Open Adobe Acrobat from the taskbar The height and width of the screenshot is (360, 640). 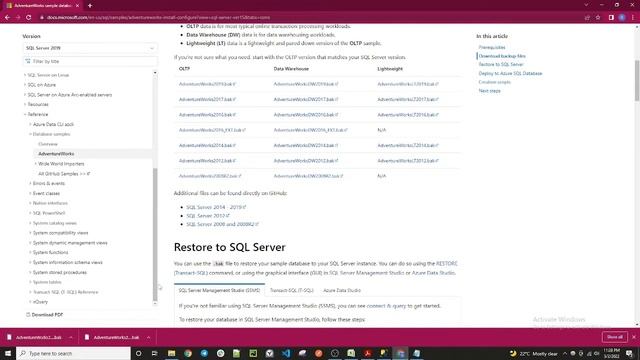pyautogui.click(x=367, y=353)
